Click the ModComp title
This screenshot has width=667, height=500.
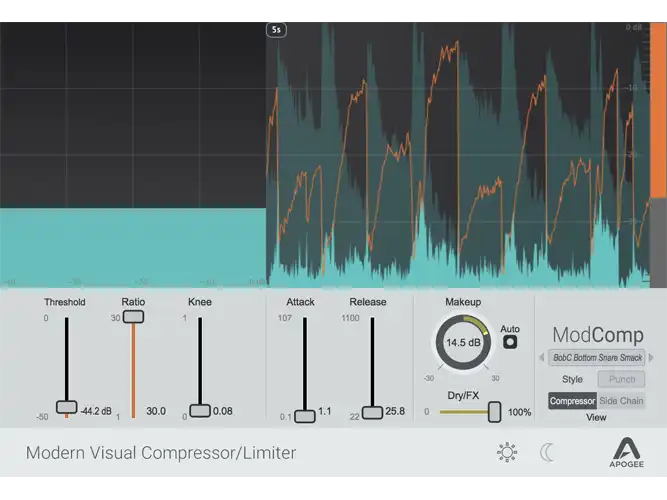pyautogui.click(x=598, y=335)
